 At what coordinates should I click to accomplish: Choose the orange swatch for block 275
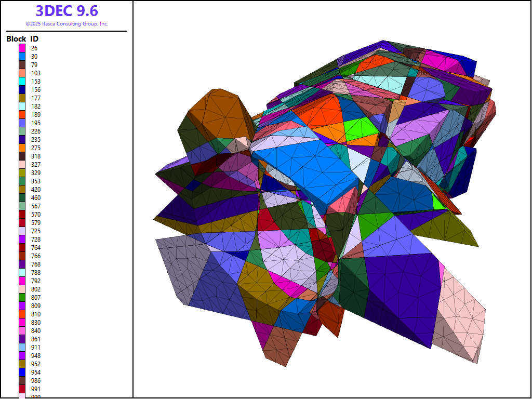click(22, 148)
